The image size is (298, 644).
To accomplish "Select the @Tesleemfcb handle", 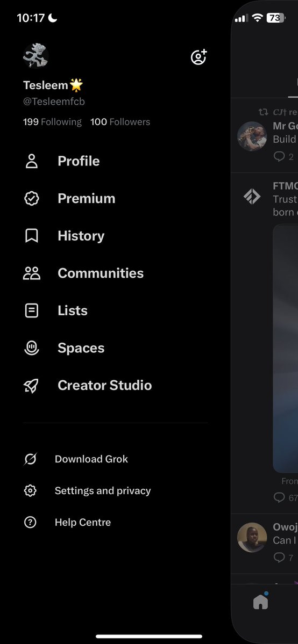I will [x=54, y=102].
